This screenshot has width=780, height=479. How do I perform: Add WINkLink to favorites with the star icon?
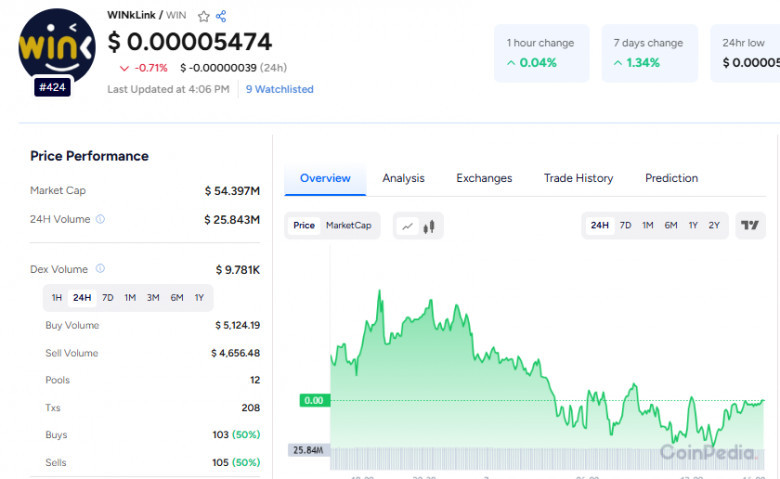203,16
